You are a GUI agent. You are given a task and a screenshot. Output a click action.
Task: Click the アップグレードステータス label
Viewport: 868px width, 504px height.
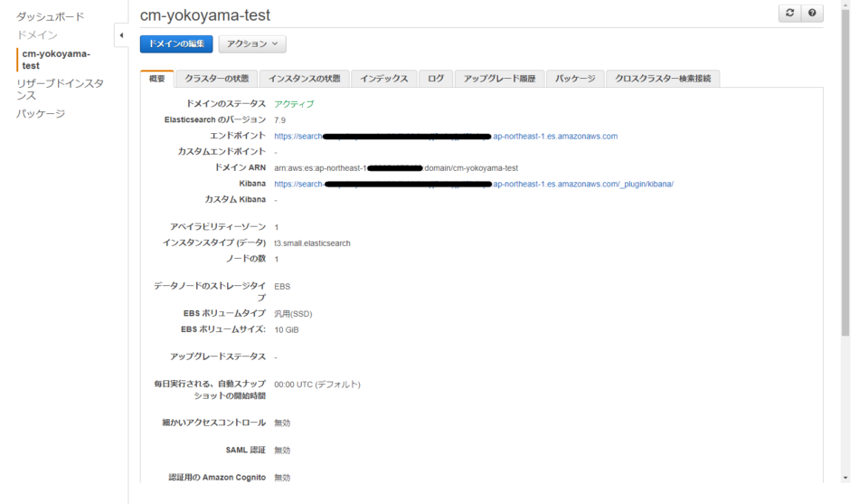pos(218,357)
